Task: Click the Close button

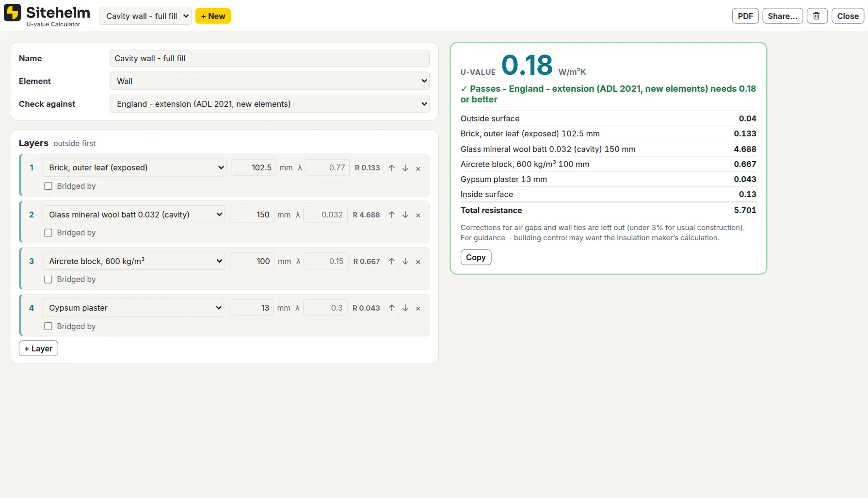Action: click(x=848, y=16)
